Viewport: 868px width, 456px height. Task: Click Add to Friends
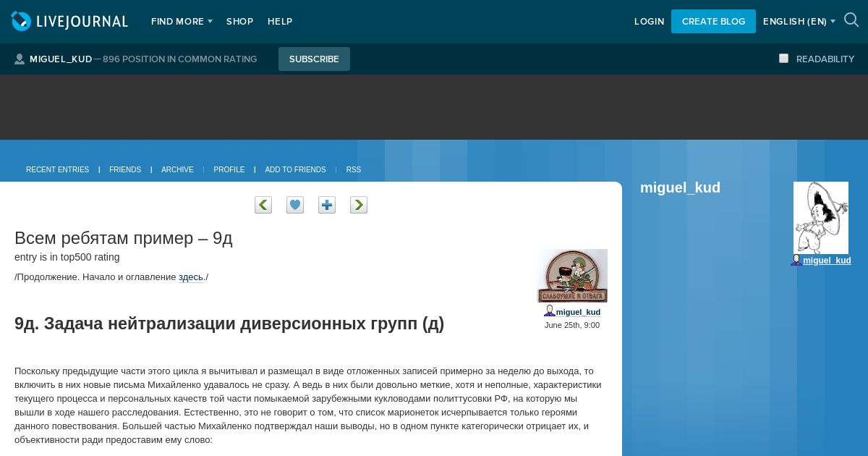pos(295,169)
